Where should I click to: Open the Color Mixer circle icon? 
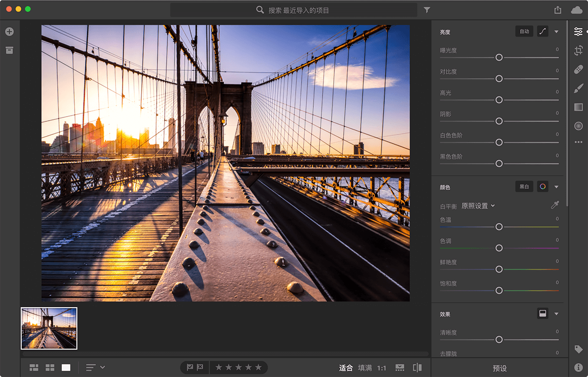click(543, 187)
